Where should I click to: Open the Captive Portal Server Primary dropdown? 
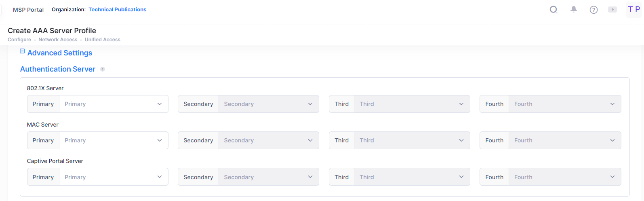tap(114, 177)
